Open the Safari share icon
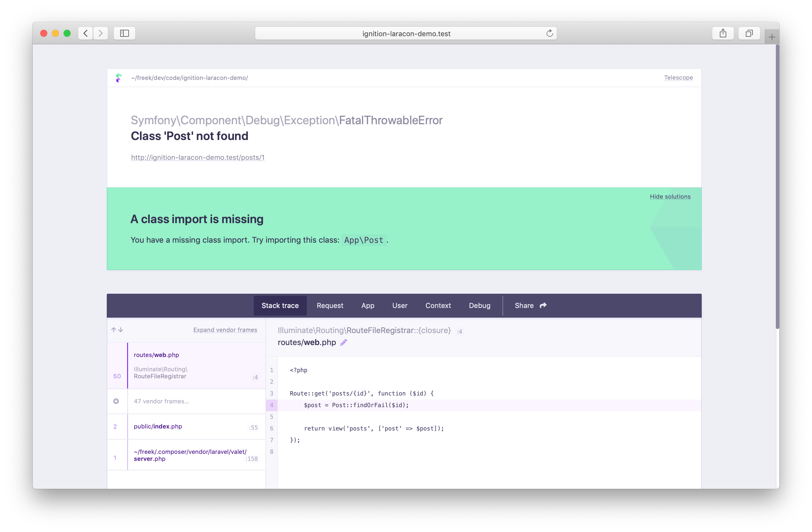The height and width of the screenshot is (532, 812). [723, 33]
